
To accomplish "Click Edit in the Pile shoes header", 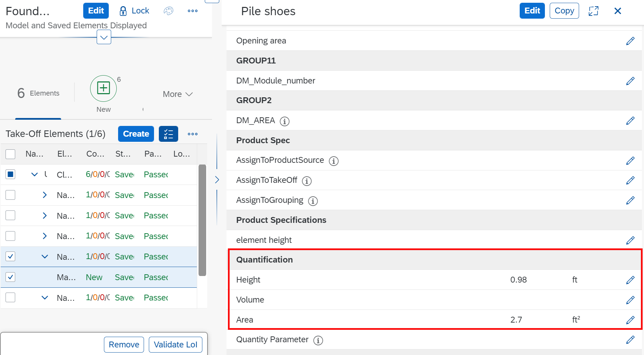I will 532,11.
